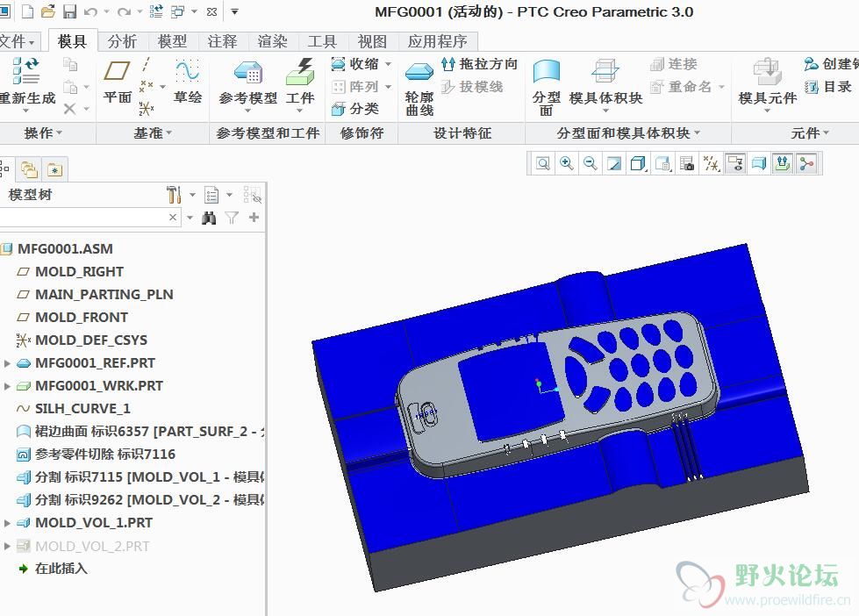Open the datum display filters icon
This screenshot has width=859, height=616.
[x=711, y=163]
